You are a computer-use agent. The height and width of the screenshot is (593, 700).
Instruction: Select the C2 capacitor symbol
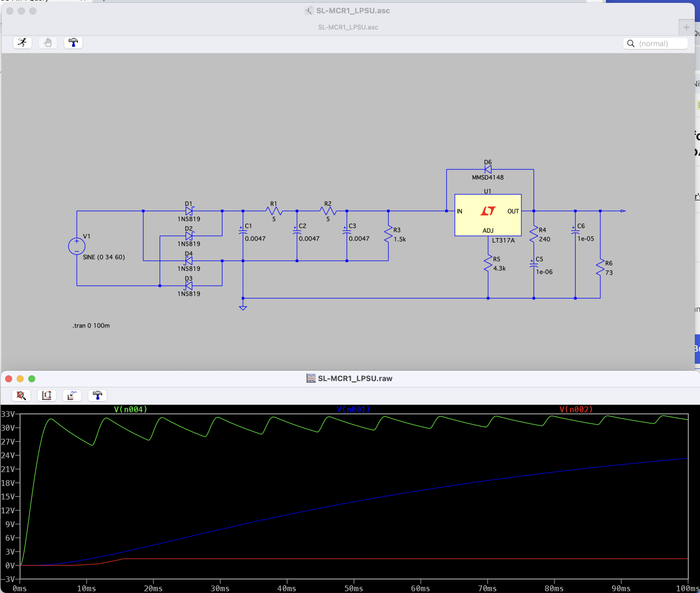(x=297, y=232)
